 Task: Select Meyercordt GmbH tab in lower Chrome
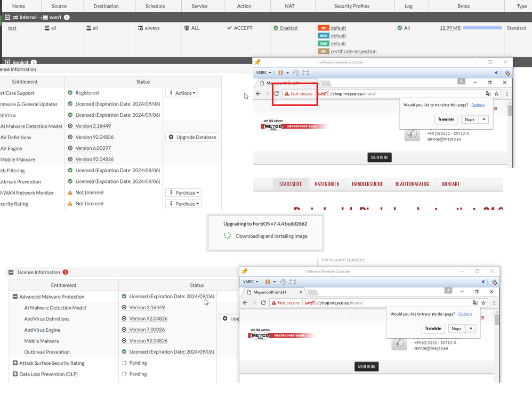click(x=274, y=292)
